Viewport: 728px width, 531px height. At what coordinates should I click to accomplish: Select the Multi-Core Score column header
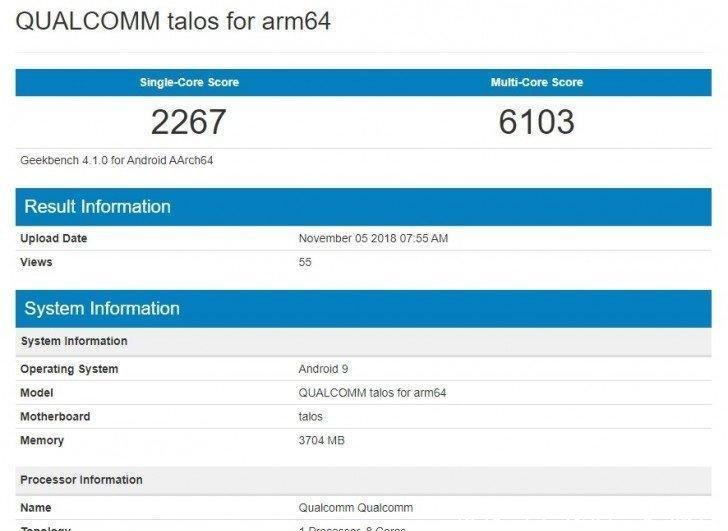click(x=537, y=82)
